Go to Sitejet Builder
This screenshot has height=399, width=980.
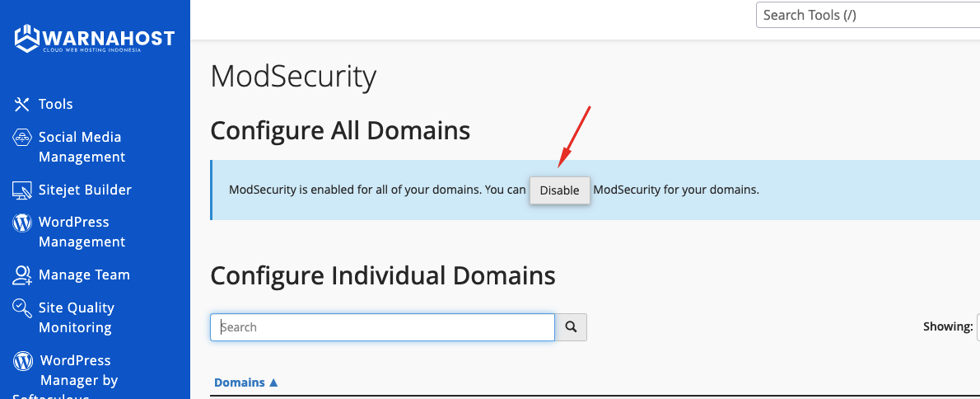[x=85, y=190]
